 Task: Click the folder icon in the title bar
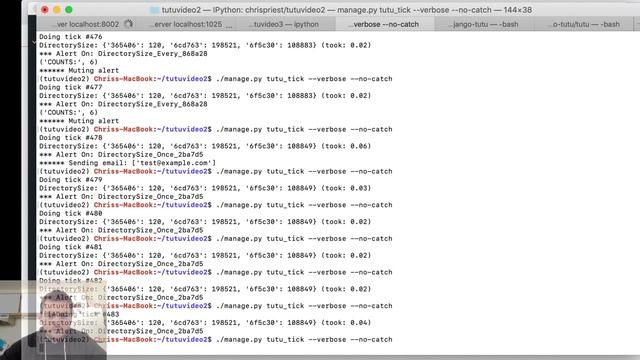154,10
